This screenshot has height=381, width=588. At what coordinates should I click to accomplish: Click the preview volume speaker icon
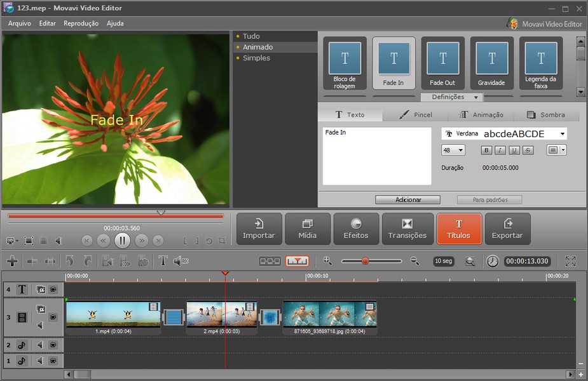click(x=59, y=241)
